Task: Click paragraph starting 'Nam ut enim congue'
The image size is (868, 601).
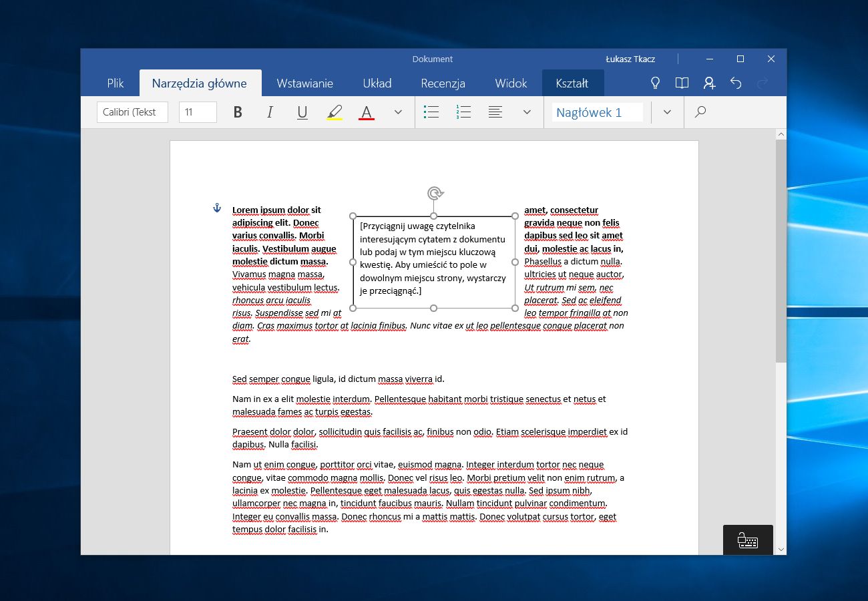Action: (x=428, y=497)
